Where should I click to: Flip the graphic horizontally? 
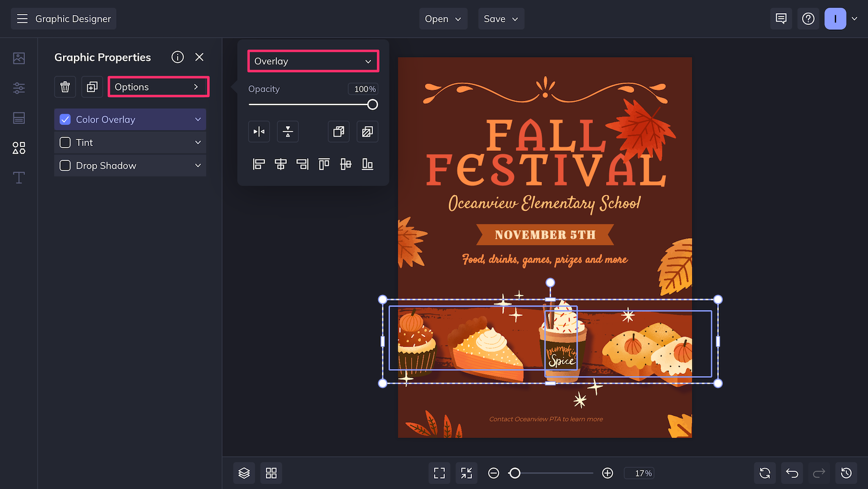pos(259,131)
